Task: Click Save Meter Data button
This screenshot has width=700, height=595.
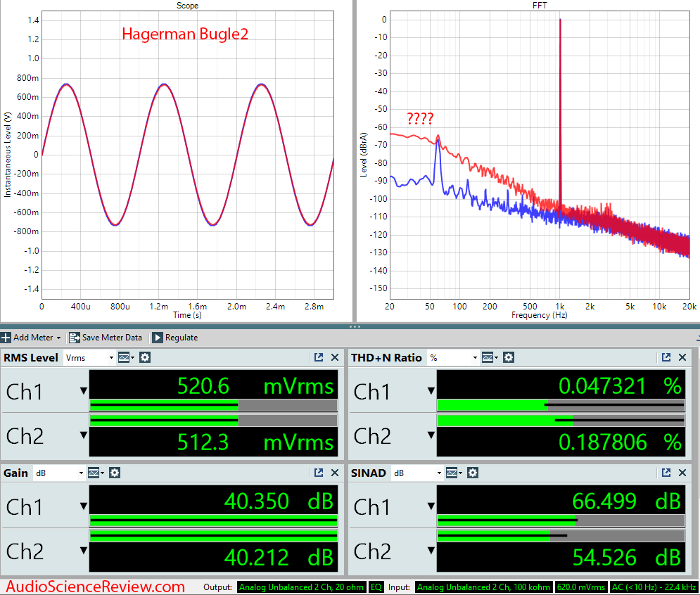Action: click(106, 338)
